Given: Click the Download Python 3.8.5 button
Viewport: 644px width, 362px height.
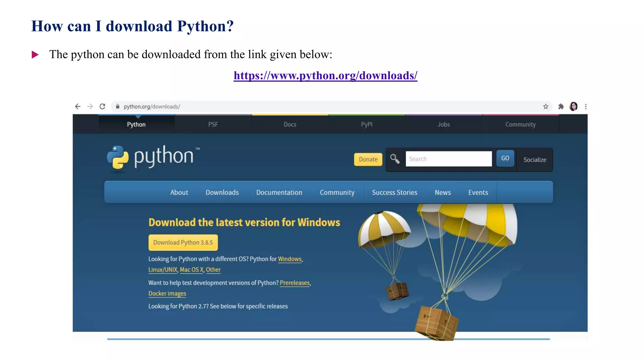Looking at the screenshot, I should coord(183,243).
